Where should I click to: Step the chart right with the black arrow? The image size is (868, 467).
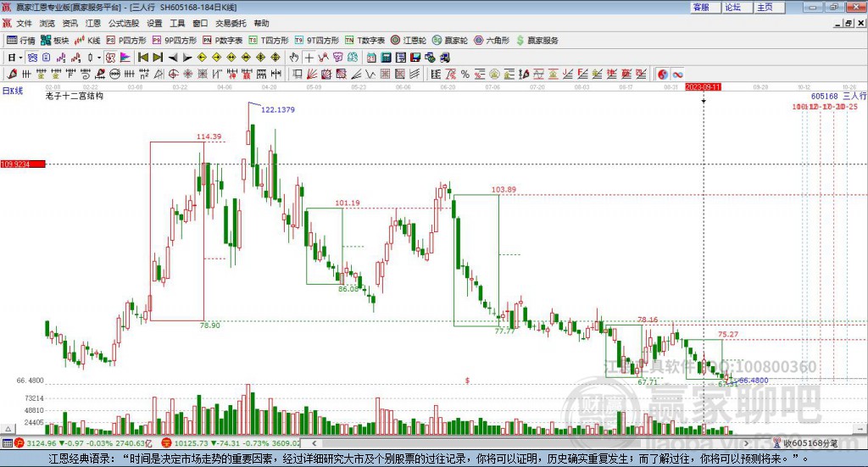pos(187,58)
